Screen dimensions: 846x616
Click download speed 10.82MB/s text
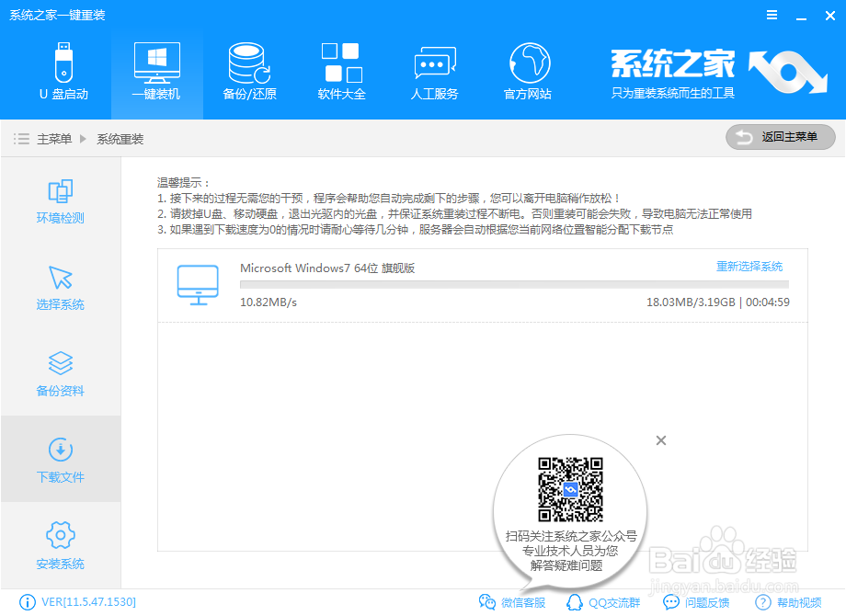point(269,302)
